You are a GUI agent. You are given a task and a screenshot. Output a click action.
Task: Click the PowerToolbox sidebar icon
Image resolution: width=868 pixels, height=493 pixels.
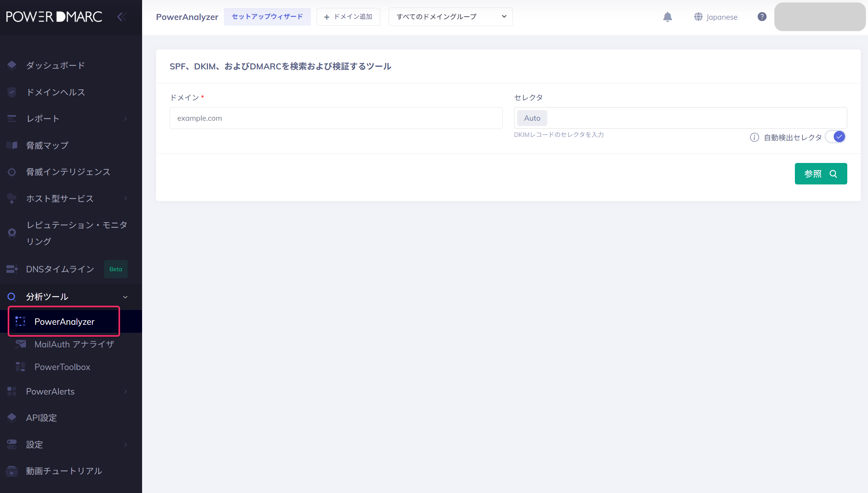pyautogui.click(x=20, y=367)
